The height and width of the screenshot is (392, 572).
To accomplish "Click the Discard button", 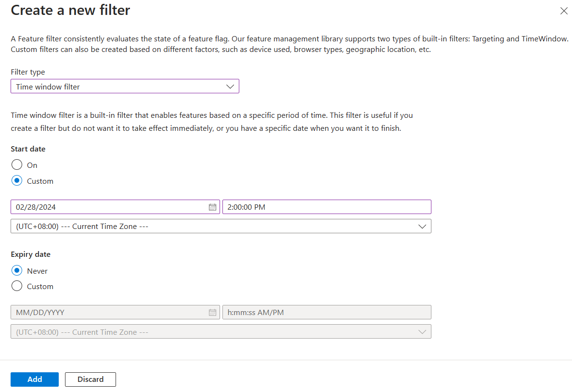I will coord(91,379).
